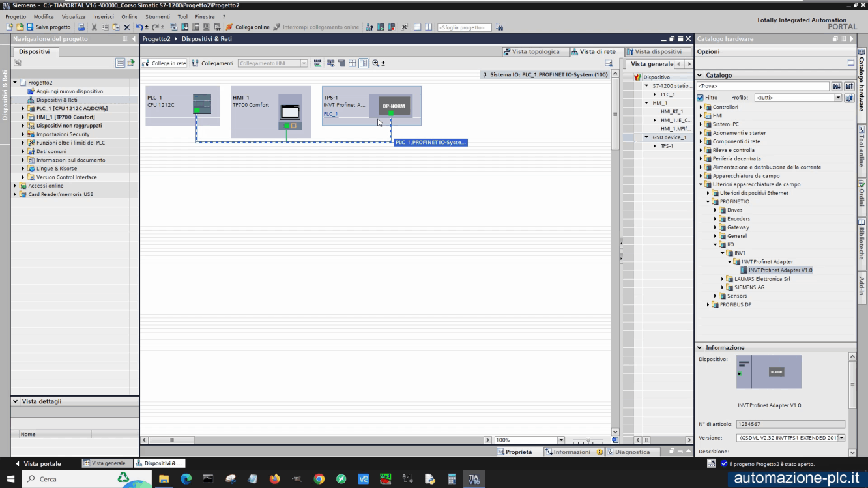Toggle the Filtro checkbox in catalog

coord(701,98)
